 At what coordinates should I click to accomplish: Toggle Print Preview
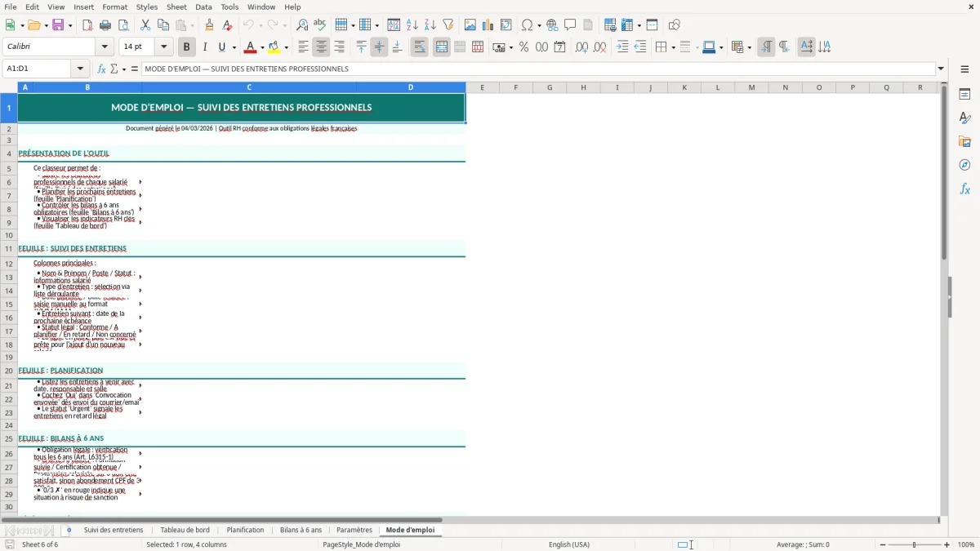pos(123,25)
